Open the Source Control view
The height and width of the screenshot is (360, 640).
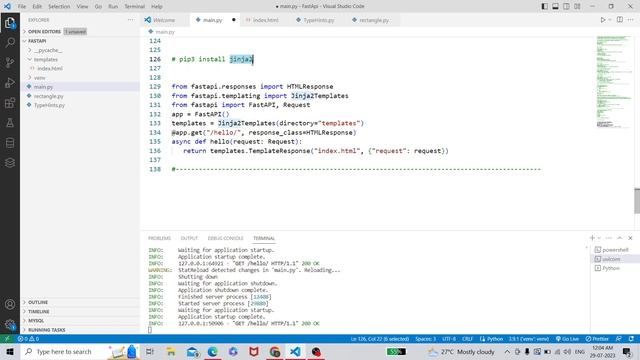coord(10,62)
